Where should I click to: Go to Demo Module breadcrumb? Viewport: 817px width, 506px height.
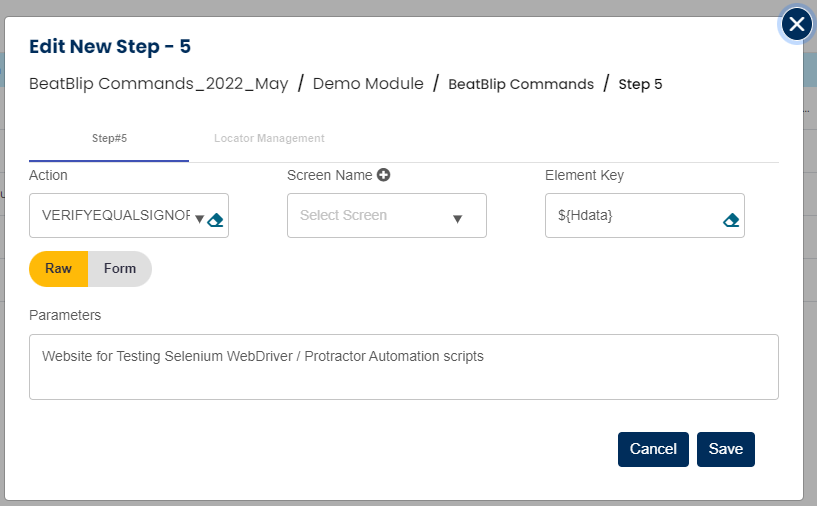[x=368, y=84]
